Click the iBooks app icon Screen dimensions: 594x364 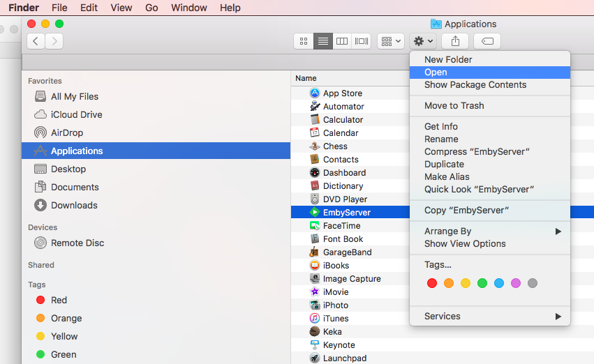[314, 265]
